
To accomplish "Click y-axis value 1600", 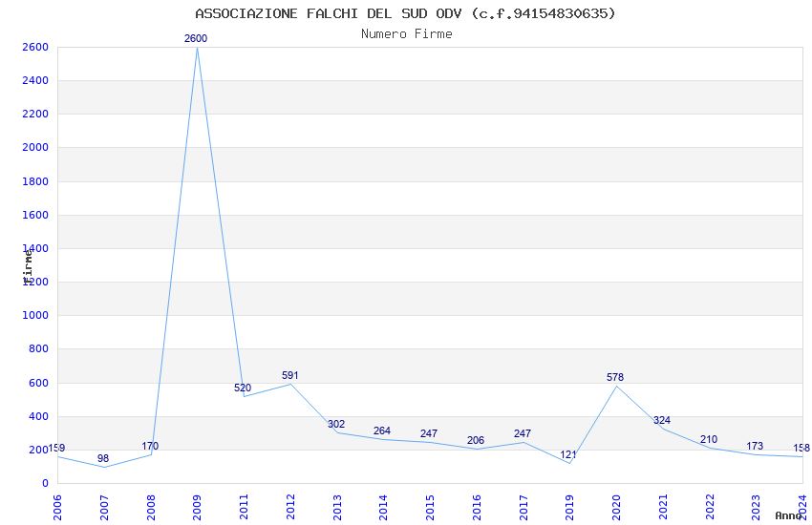I will point(35,215).
